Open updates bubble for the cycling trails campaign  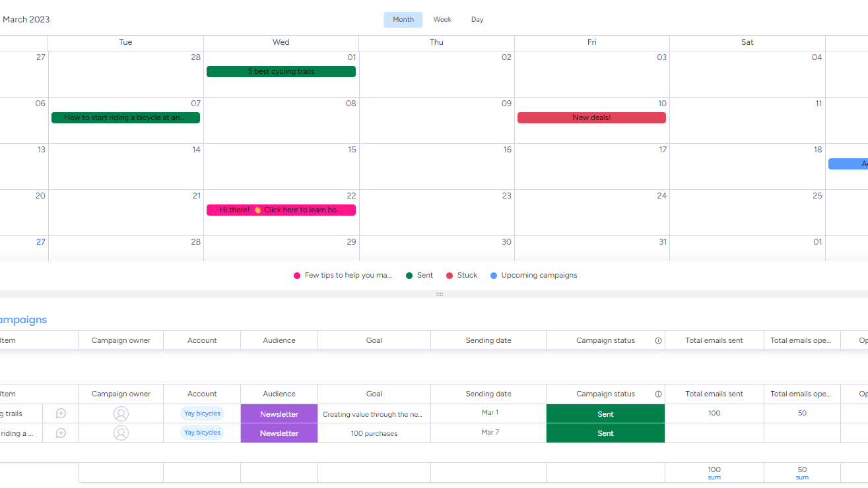point(60,413)
